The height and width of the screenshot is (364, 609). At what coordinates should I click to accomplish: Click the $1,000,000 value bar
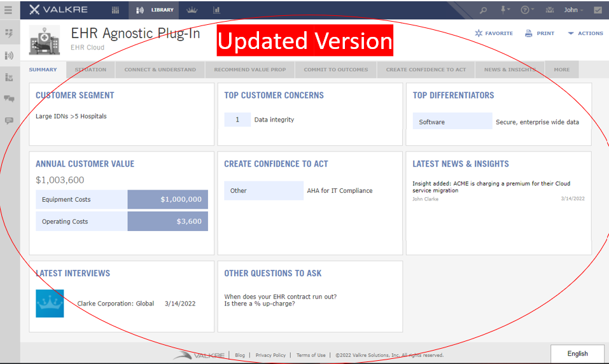pos(168,199)
